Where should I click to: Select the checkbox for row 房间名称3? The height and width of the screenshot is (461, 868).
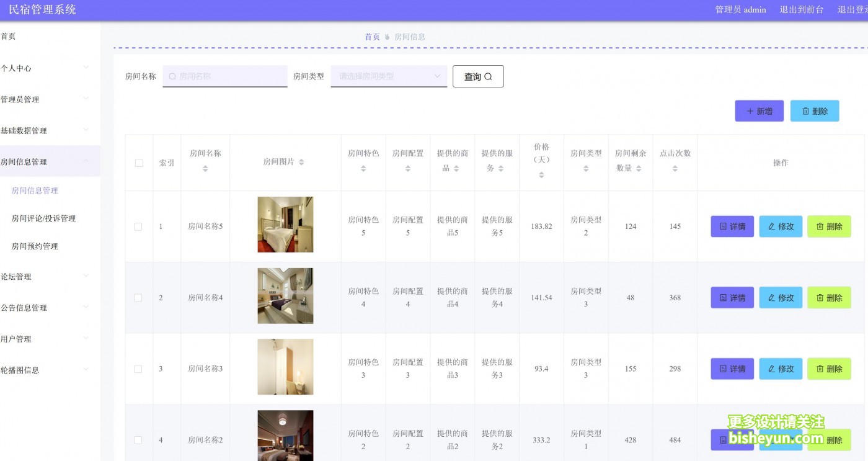coord(138,369)
